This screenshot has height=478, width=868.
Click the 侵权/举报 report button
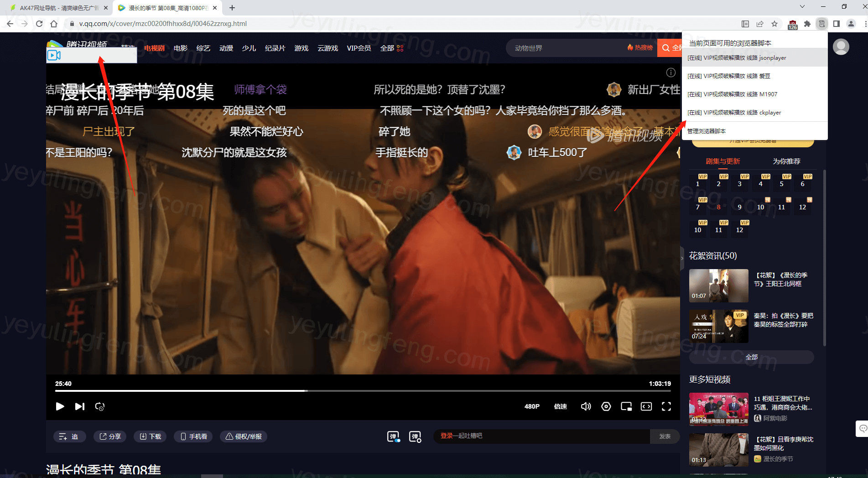(244, 436)
